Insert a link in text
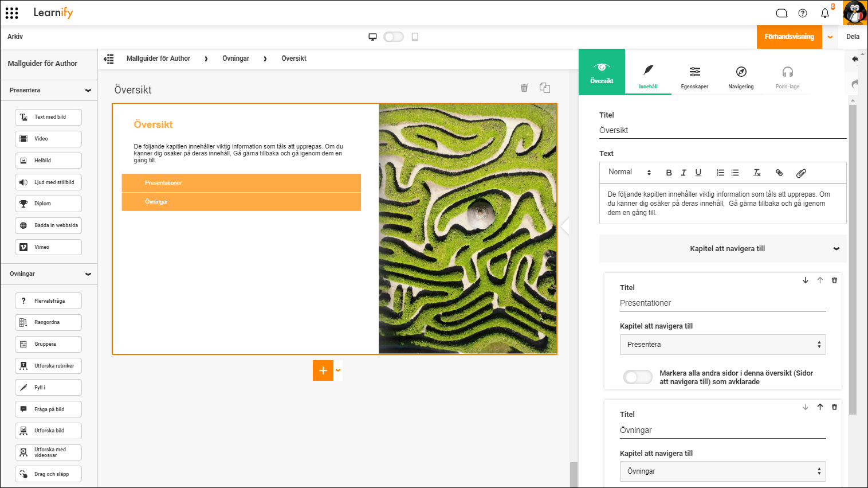Viewport: 868px width, 488px height. (779, 173)
